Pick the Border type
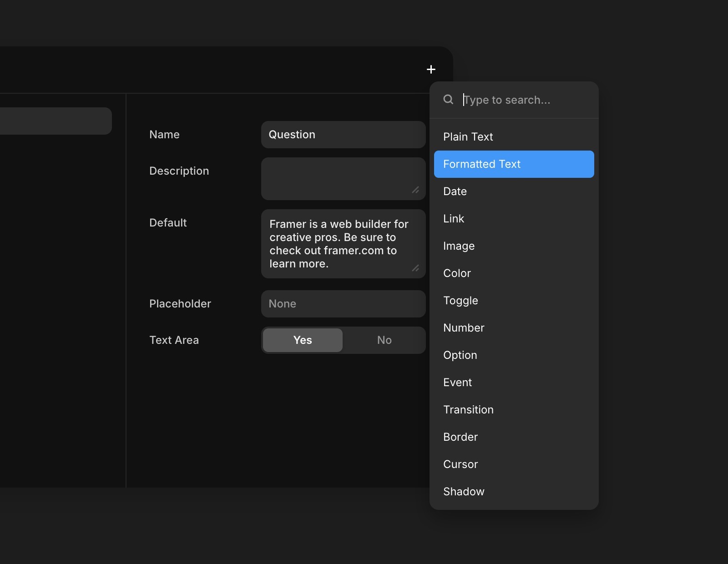Screen dimensions: 728x564 coord(514,437)
